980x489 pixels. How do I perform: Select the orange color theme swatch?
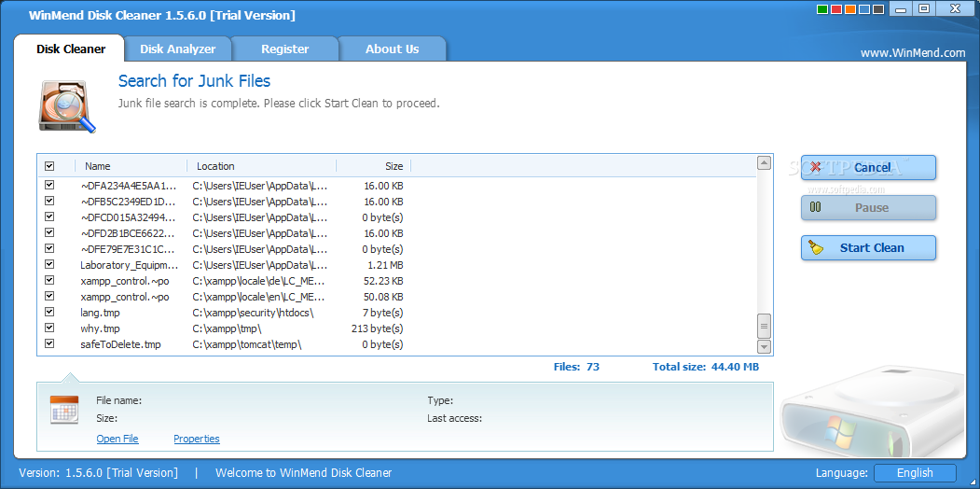tap(850, 9)
